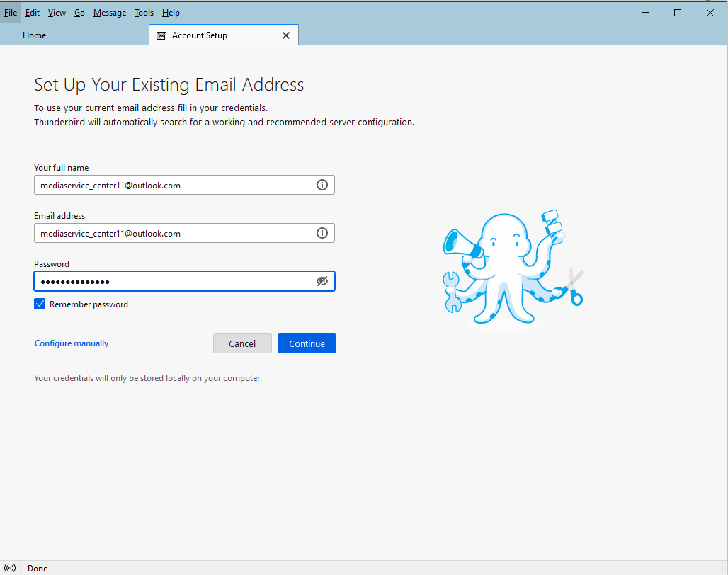Click the info icon in Your full name field
Screen dimensions: 728x575
(x=322, y=185)
